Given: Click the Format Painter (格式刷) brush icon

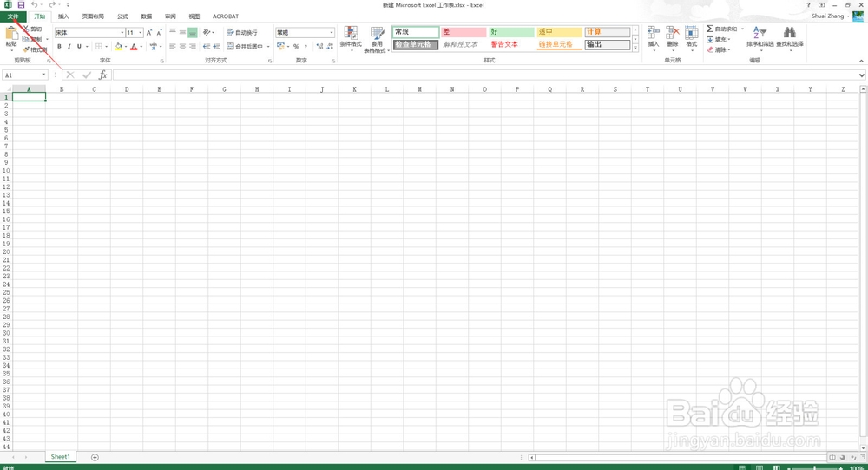Looking at the screenshot, I should (x=26, y=49).
